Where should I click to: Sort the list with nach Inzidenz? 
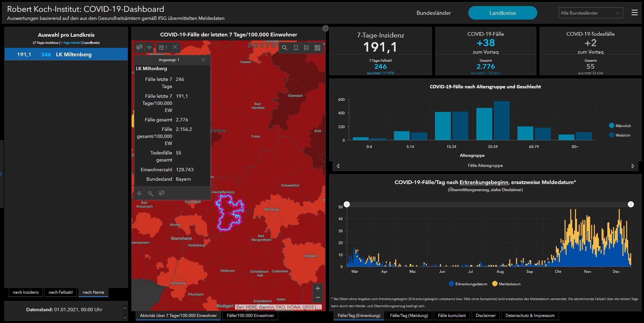(26, 292)
